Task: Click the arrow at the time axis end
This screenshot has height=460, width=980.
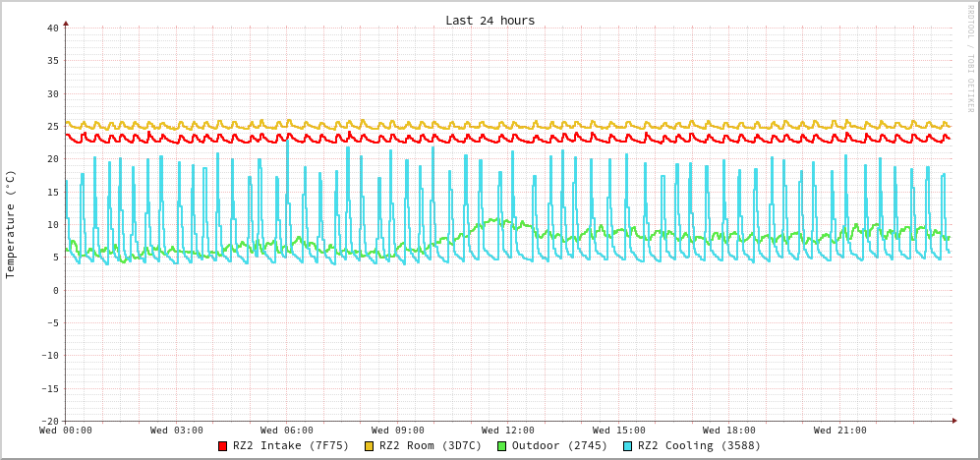Action: point(953,421)
